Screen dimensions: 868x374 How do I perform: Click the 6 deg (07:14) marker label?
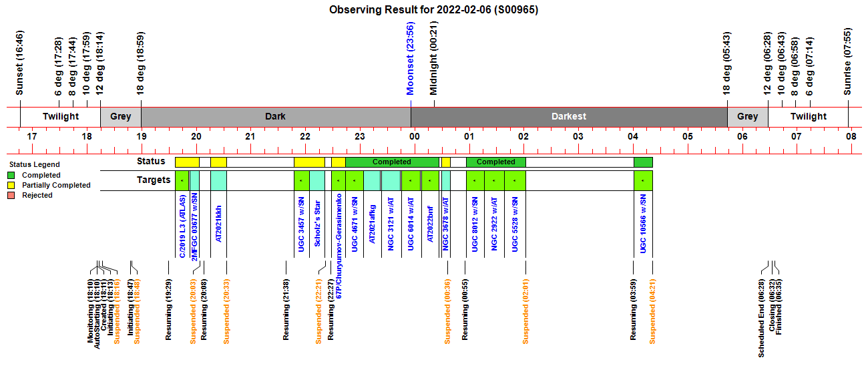(x=810, y=66)
